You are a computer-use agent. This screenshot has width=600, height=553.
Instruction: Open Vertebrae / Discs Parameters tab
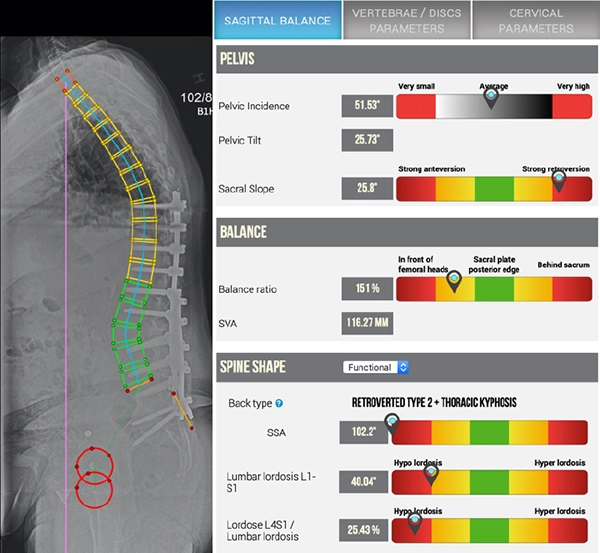click(x=405, y=20)
